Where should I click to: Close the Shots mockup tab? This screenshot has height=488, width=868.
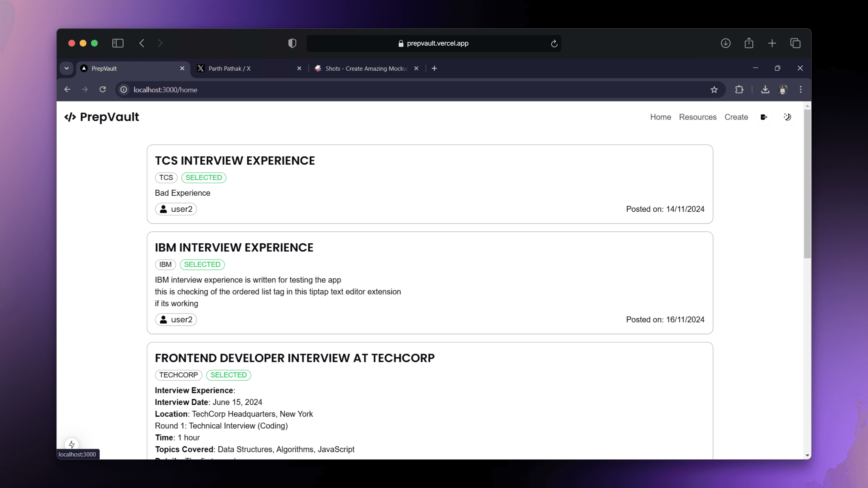[x=416, y=68]
